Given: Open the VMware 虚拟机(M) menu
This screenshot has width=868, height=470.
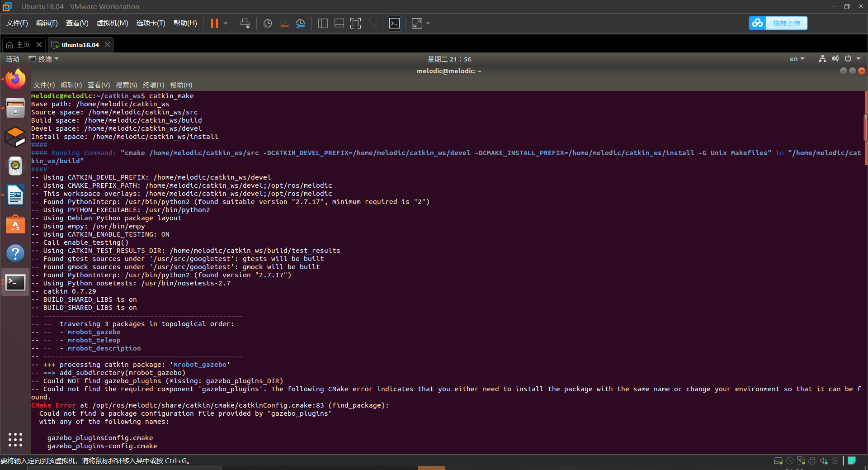Looking at the screenshot, I should point(112,23).
